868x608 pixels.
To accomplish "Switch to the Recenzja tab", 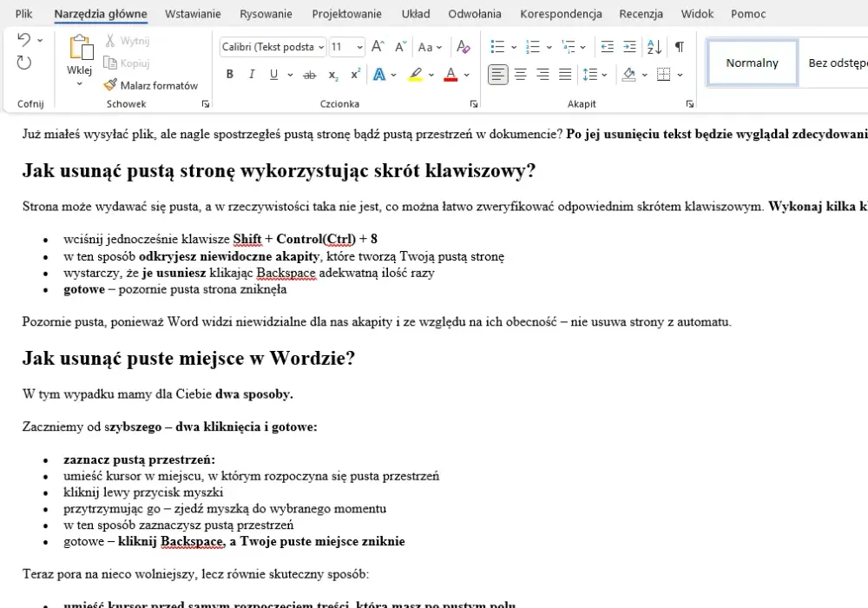I will (x=641, y=14).
